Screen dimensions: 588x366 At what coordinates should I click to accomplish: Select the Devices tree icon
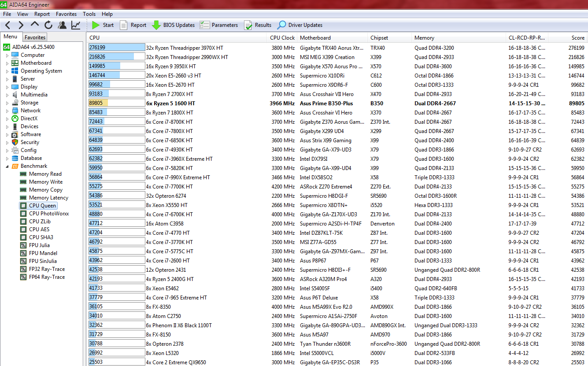point(15,126)
